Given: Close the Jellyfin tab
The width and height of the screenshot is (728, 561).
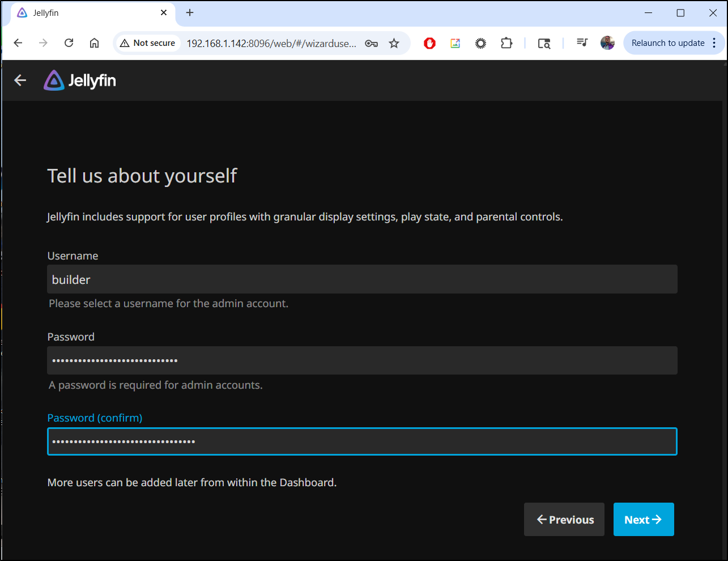Looking at the screenshot, I should [x=164, y=12].
